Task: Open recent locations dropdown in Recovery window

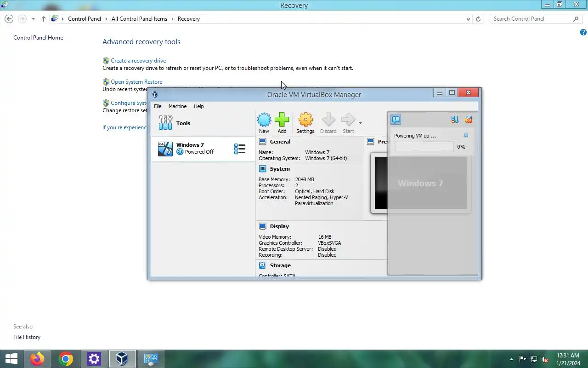Action: pyautogui.click(x=33, y=19)
